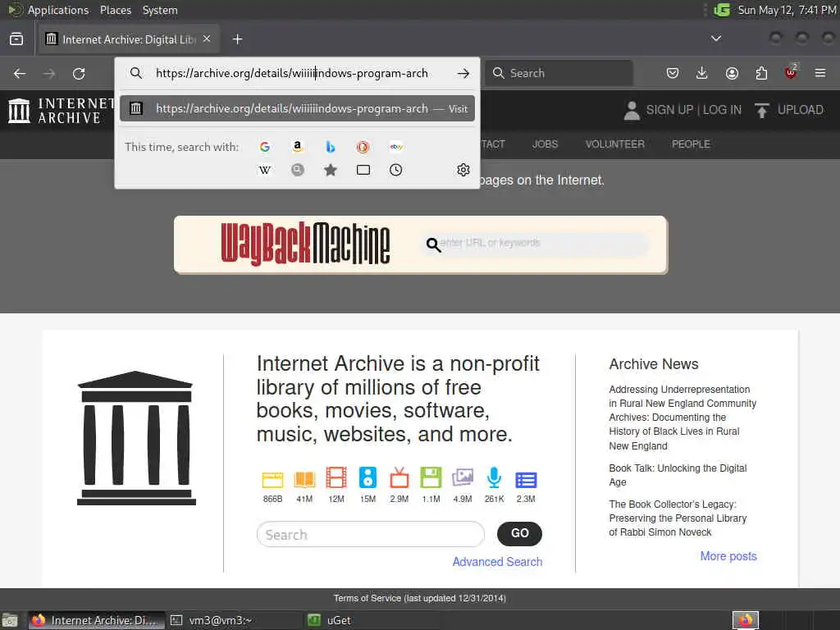Open the video film icon, 12M
Viewport: 840px width, 630px height.
coord(336,478)
